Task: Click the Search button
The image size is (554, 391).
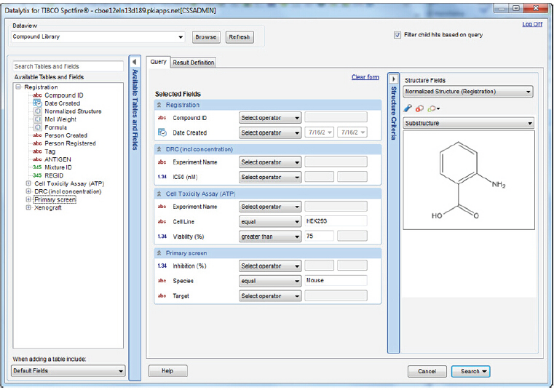Action: (471, 371)
